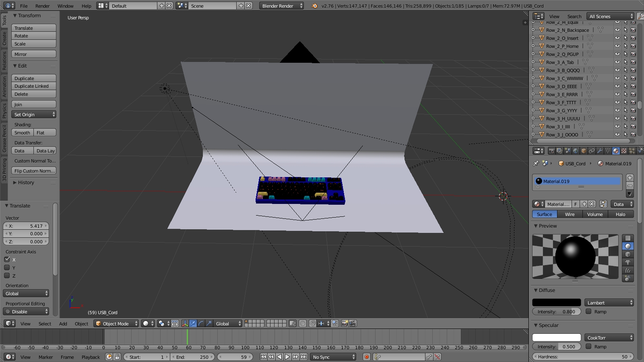644x362 pixels.
Task: Toggle renderability of Row_3_D_EEEE
Action: click(x=633, y=86)
